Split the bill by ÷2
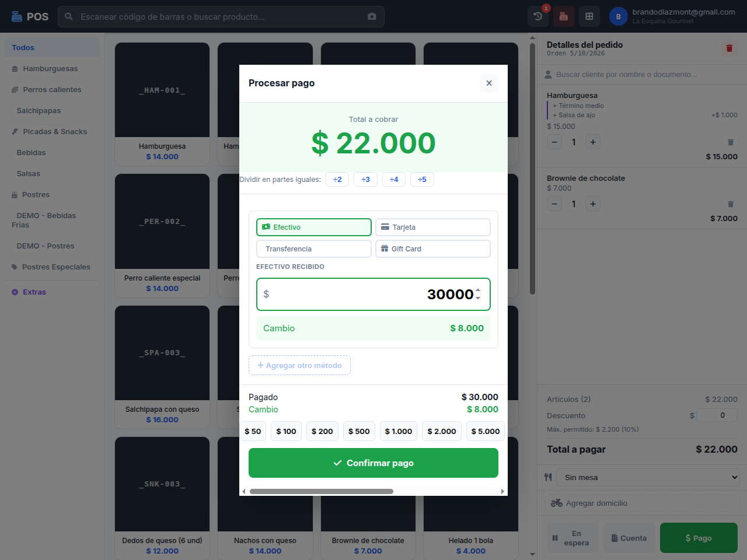Viewport: 747px width, 560px height. pos(337,180)
